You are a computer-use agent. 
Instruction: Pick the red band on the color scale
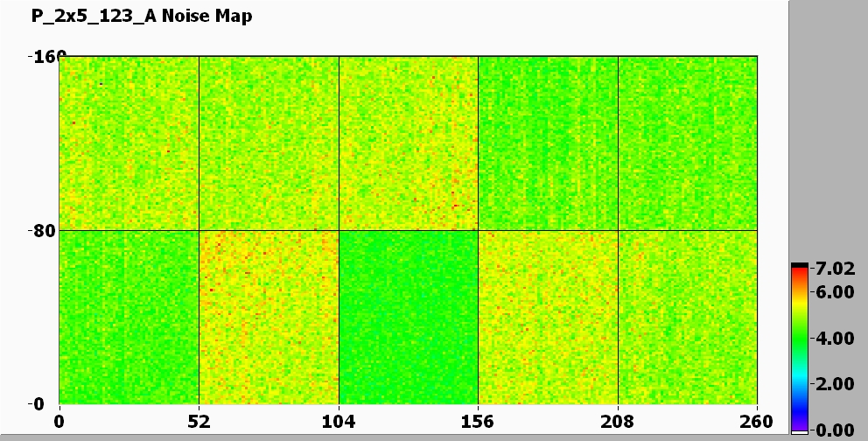pyautogui.click(x=799, y=276)
